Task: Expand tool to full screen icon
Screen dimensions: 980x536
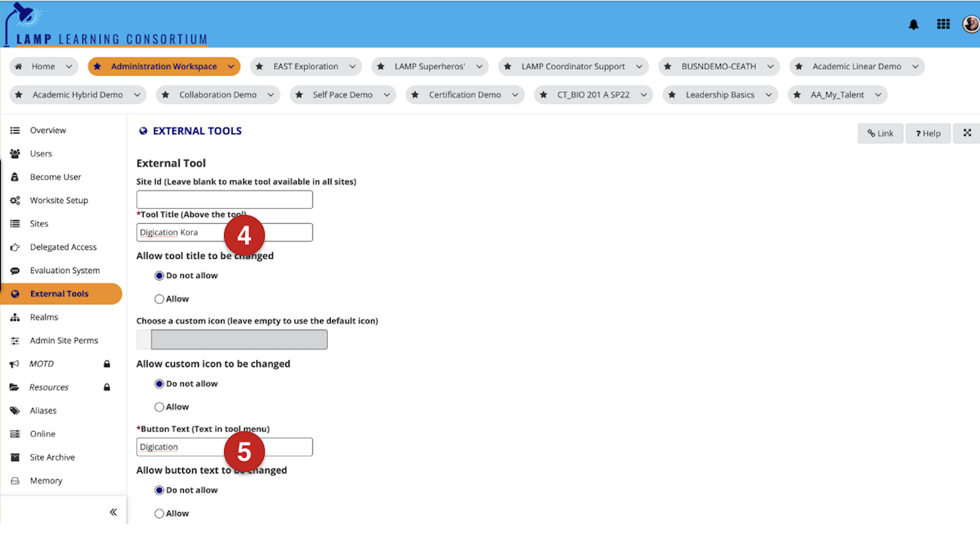Action: [967, 133]
